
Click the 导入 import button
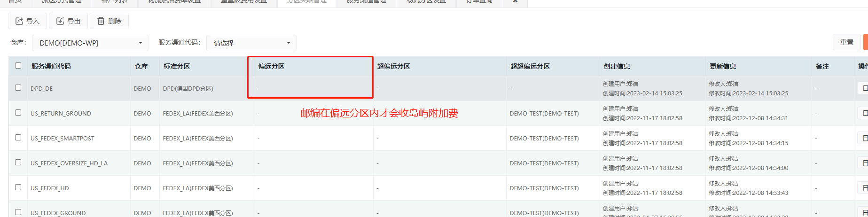(27, 21)
